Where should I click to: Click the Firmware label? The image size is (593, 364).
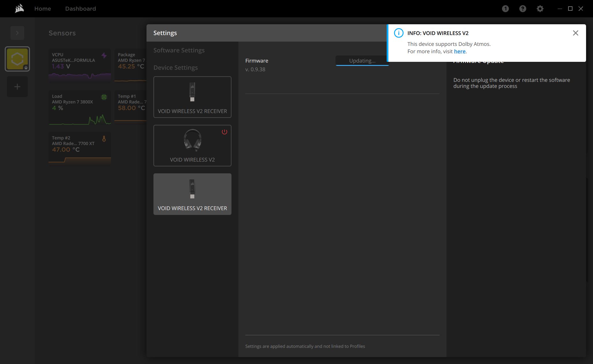(x=257, y=61)
